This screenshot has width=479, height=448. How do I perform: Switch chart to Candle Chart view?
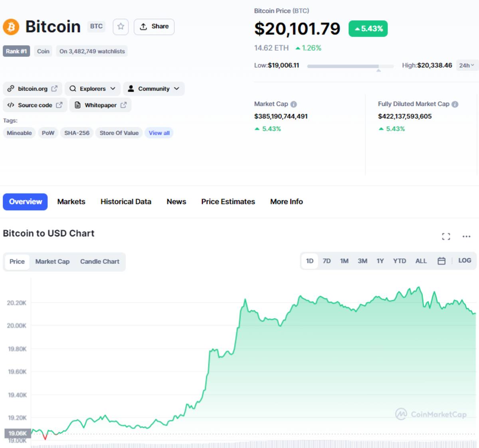100,262
